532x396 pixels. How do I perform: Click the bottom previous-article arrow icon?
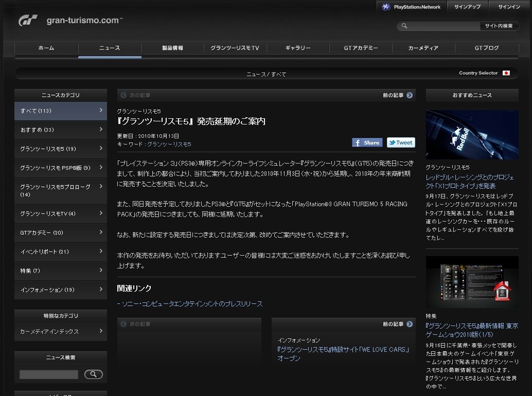410,324
